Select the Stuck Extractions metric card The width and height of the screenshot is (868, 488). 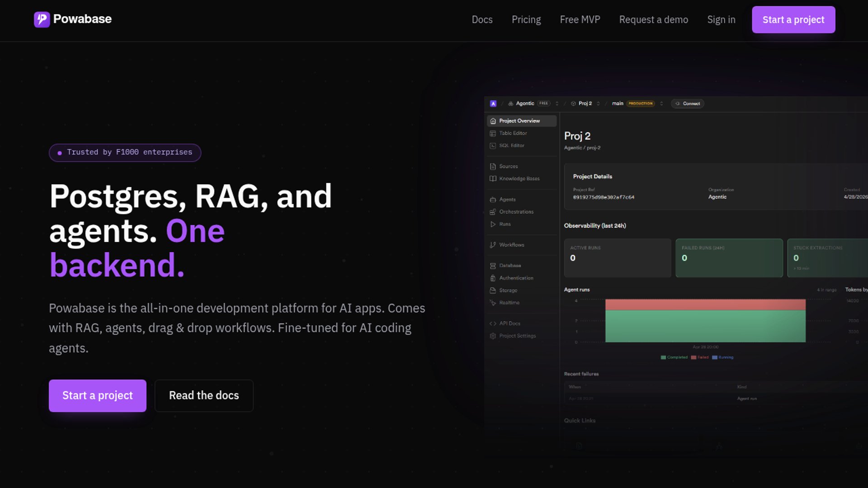[x=828, y=258]
